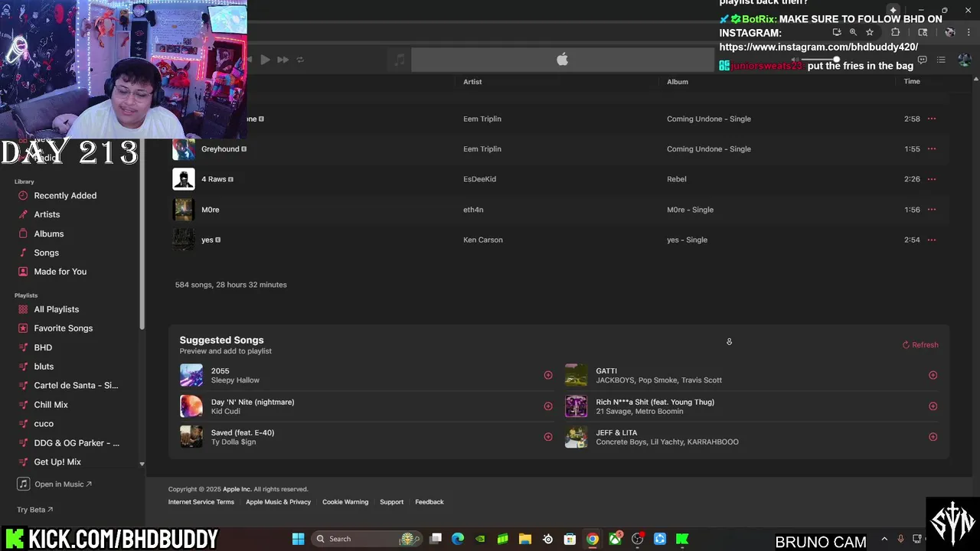
Task: Open Google Chrome from the taskbar
Action: click(593, 539)
